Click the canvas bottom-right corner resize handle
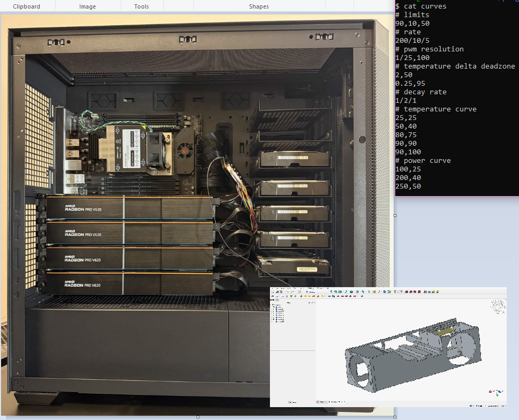This screenshot has height=420, width=519. 395,417
